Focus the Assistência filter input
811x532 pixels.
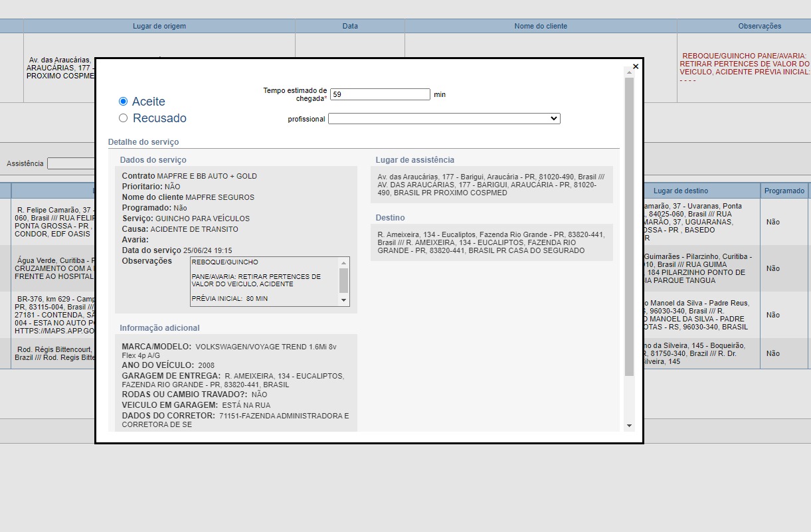point(70,163)
